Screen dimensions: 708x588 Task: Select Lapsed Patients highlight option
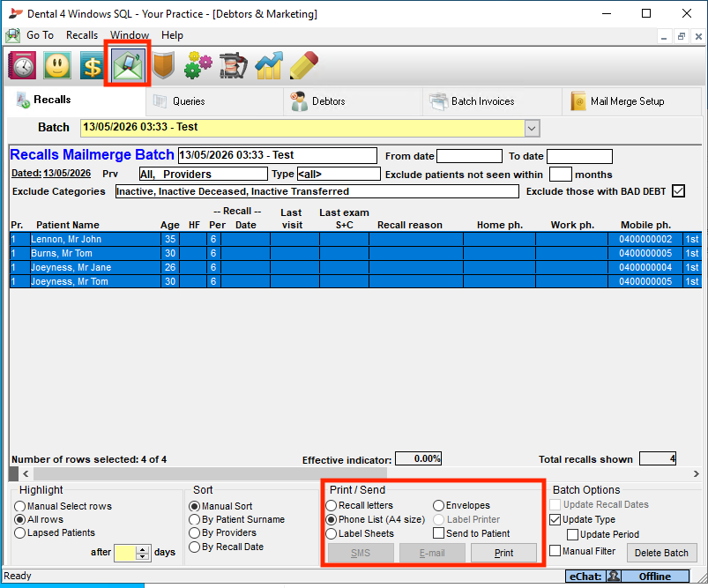pos(55,533)
